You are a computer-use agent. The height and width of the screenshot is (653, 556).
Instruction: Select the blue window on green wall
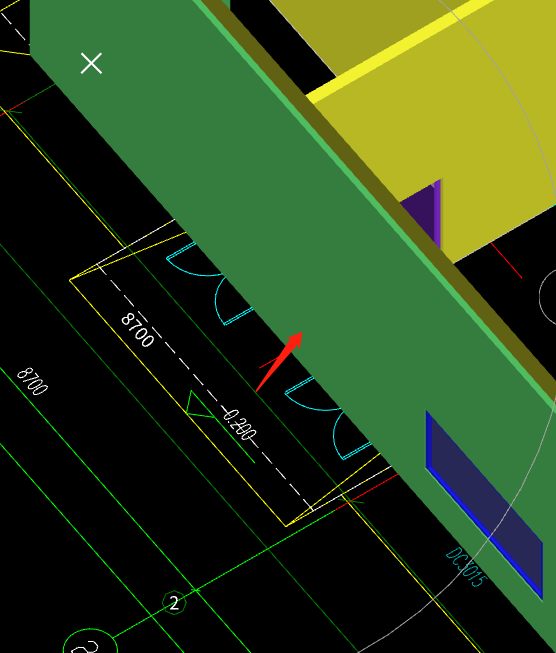coord(484,505)
